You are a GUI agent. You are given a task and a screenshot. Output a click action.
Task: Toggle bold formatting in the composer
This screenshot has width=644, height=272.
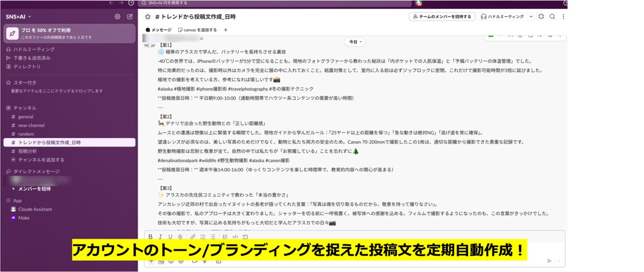(150, 237)
